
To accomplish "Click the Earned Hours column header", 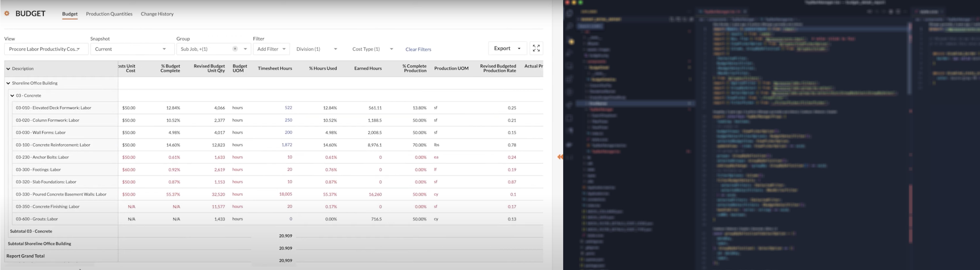I will 368,69.
